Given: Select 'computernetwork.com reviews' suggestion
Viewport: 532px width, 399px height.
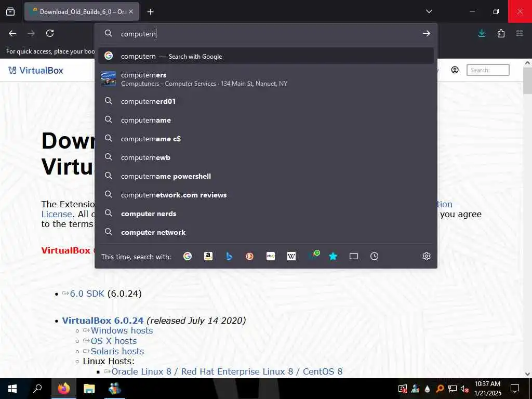Looking at the screenshot, I should tap(265, 195).
